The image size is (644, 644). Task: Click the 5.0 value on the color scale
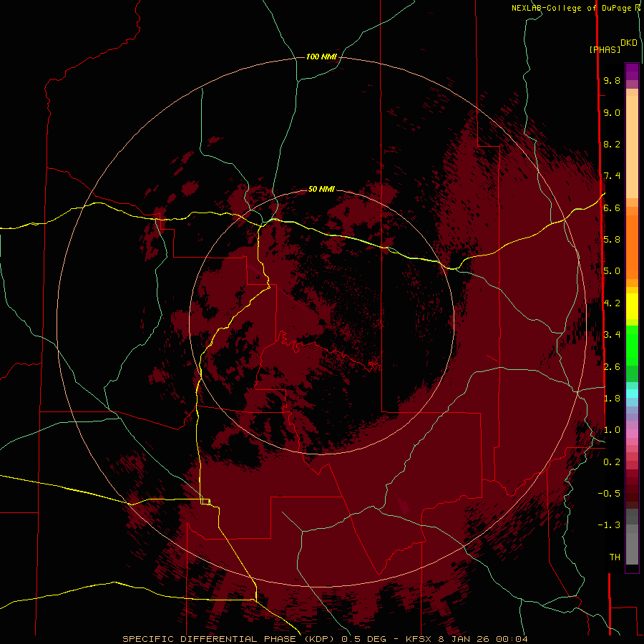click(x=612, y=271)
